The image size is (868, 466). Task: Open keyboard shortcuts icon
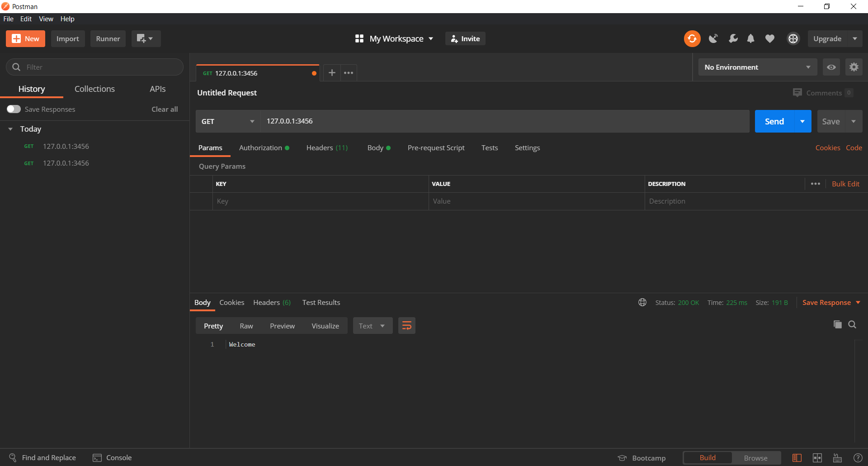(837, 458)
